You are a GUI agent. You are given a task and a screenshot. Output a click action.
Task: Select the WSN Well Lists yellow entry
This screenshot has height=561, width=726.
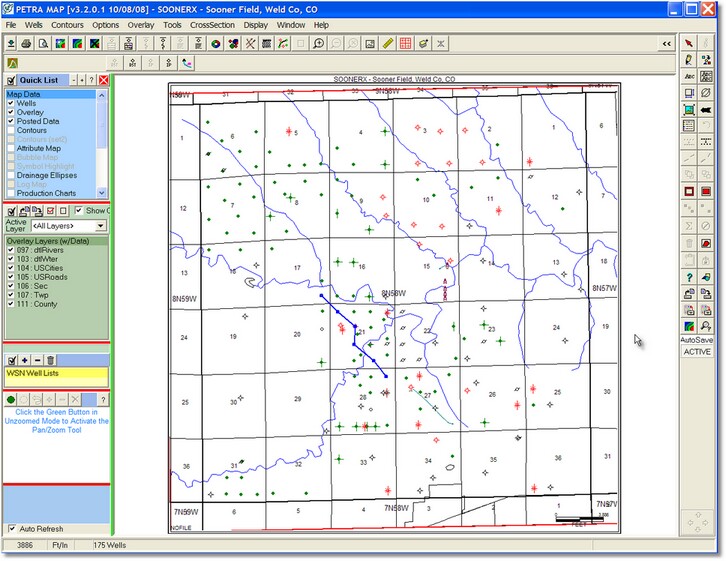pos(56,373)
